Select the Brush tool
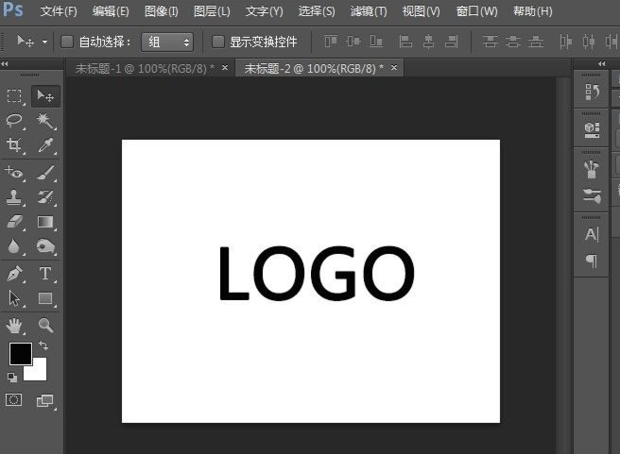This screenshot has height=454, width=620. pos(45,172)
